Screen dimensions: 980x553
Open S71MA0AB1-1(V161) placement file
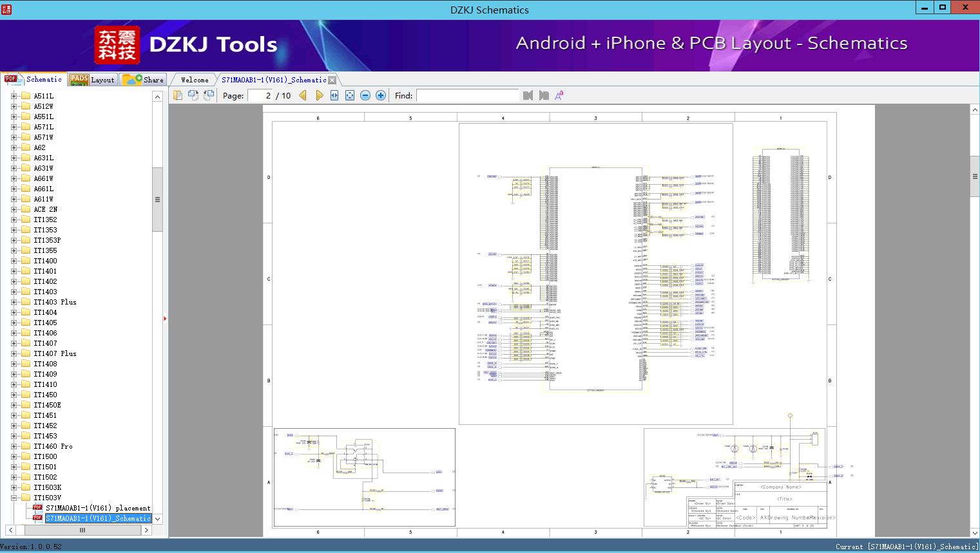97,508
